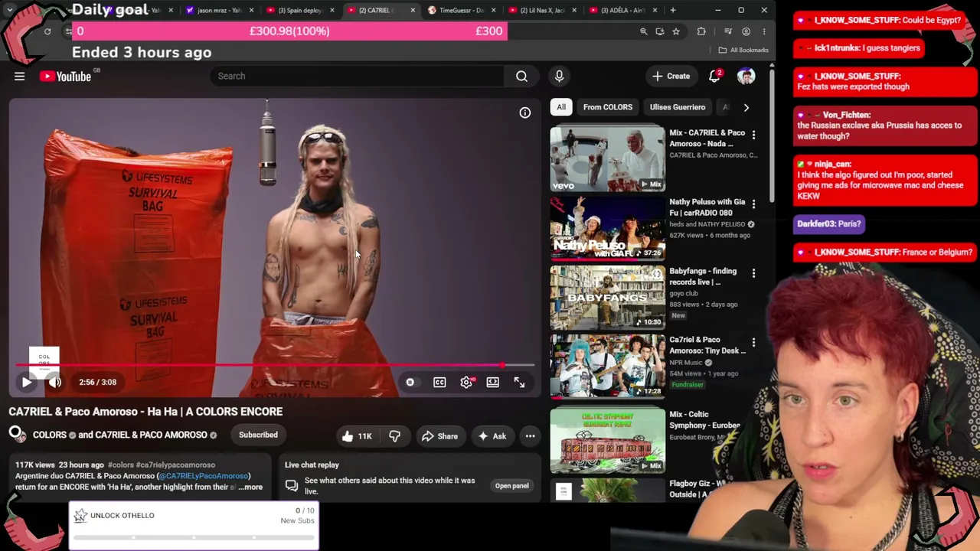The image size is (980, 551).
Task: Expand the description with ...more
Action: (x=250, y=487)
